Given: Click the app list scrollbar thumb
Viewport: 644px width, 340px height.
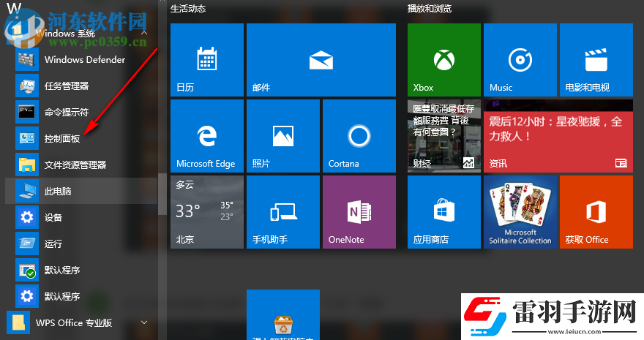Looking at the screenshot, I should click(162, 194).
